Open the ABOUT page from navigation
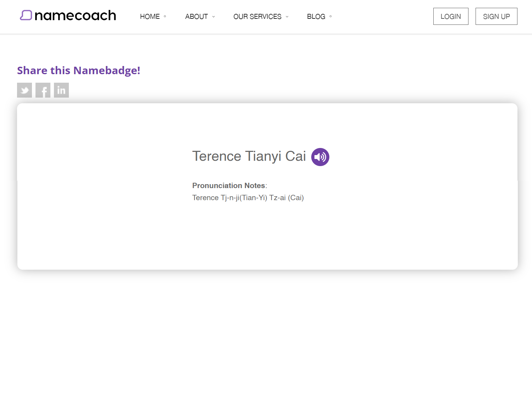 [196, 16]
